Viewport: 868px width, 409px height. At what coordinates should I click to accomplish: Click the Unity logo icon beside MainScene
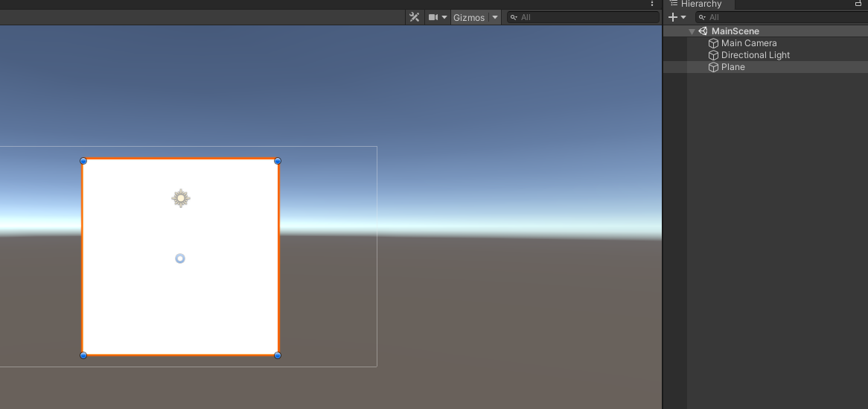[703, 31]
